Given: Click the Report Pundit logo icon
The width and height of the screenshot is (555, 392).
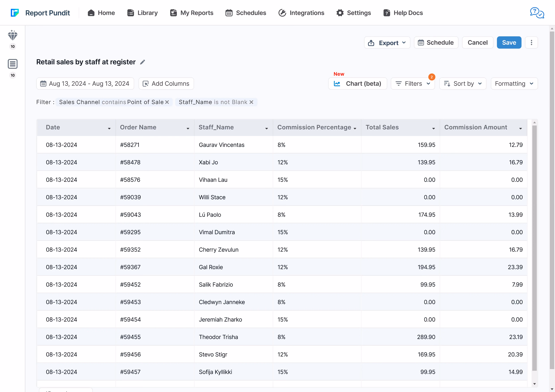Looking at the screenshot, I should click(x=15, y=13).
